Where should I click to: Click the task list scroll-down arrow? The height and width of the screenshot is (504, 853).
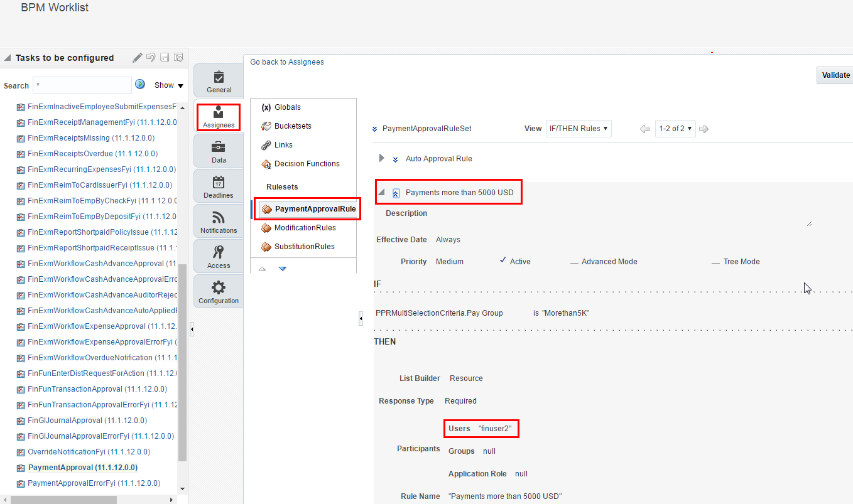pyautogui.click(x=183, y=488)
